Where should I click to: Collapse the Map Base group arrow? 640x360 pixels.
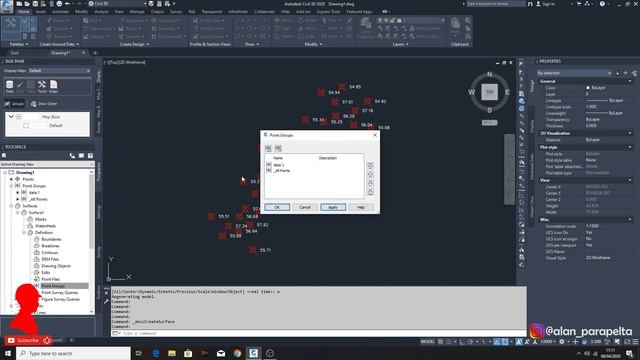[x=11, y=117]
